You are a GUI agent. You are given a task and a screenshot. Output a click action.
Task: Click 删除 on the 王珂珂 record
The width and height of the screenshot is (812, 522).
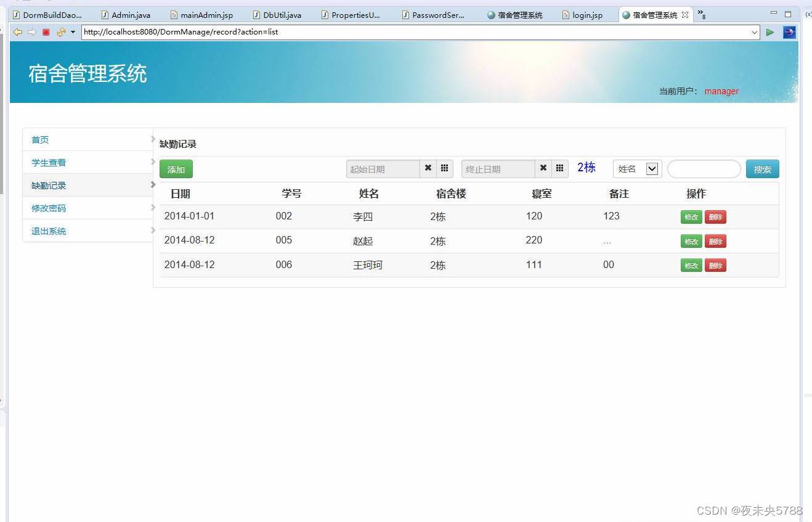point(715,265)
